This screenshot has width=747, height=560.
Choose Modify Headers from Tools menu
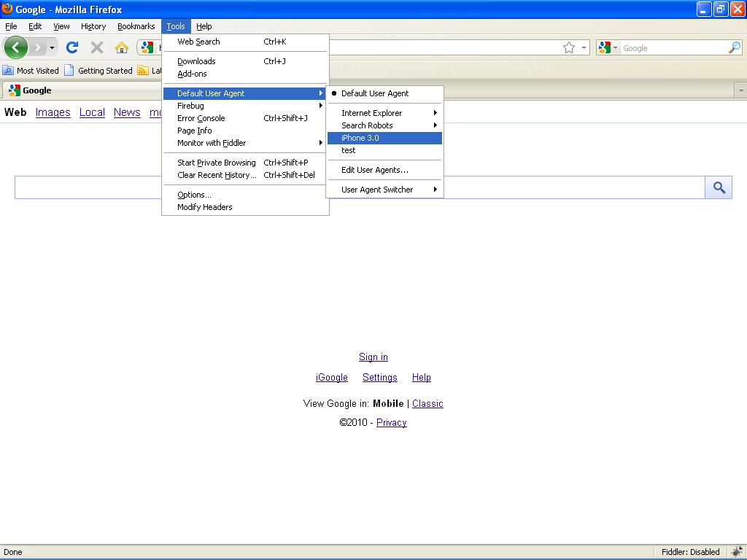(x=204, y=207)
